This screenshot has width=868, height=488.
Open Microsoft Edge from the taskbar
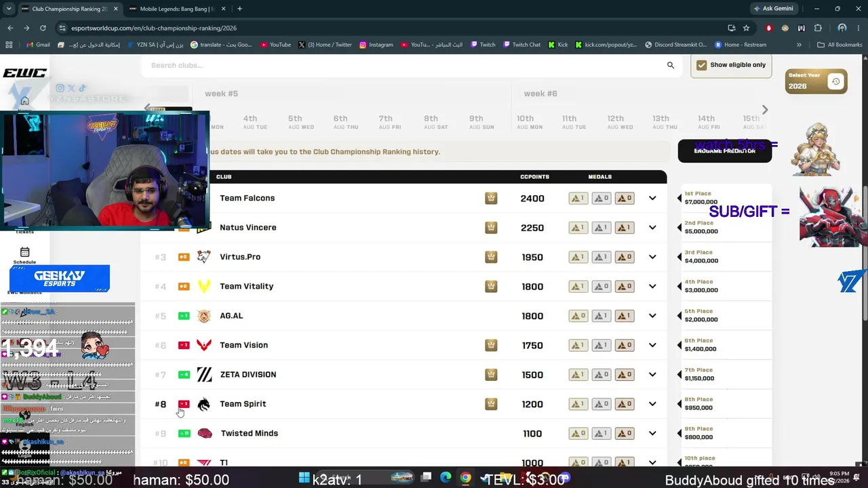(446, 478)
